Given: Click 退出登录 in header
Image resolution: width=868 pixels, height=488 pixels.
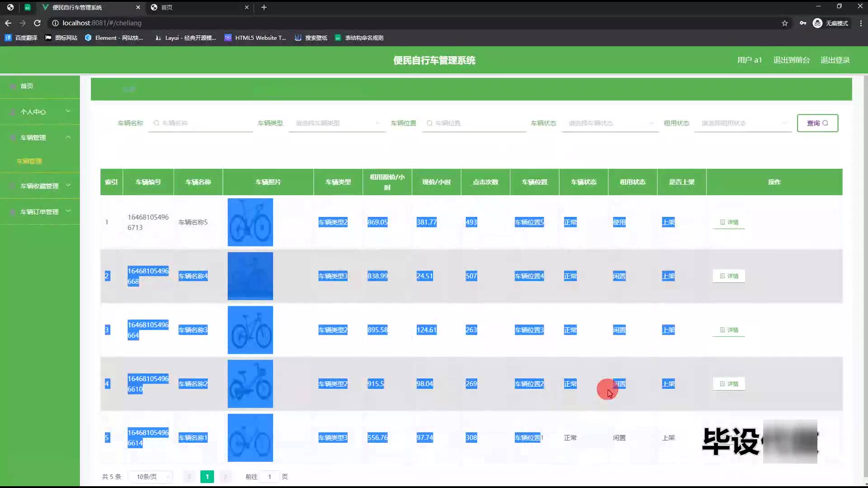Looking at the screenshot, I should point(835,60).
